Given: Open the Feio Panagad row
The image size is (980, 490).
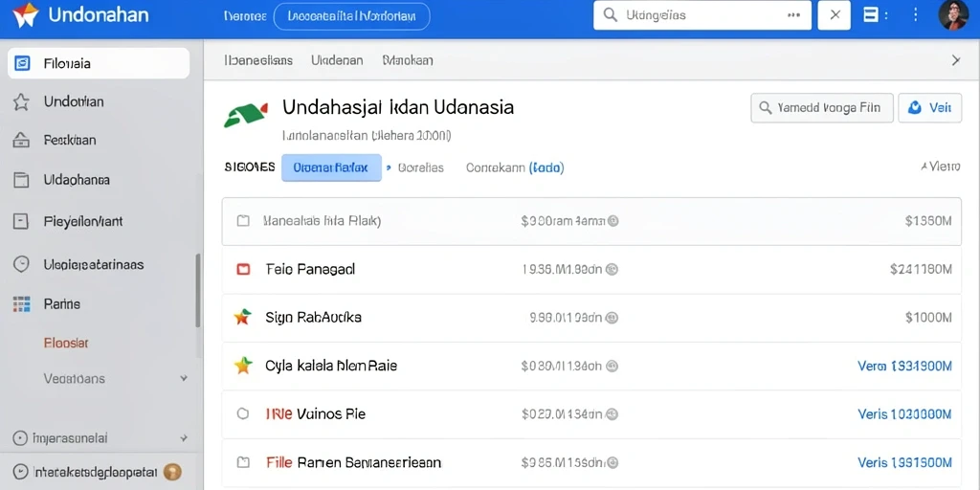Looking at the screenshot, I should [x=591, y=269].
